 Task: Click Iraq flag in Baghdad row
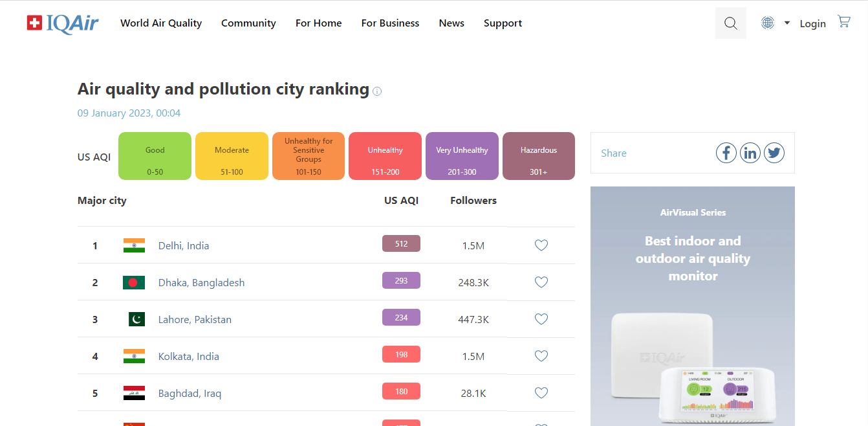(x=134, y=393)
